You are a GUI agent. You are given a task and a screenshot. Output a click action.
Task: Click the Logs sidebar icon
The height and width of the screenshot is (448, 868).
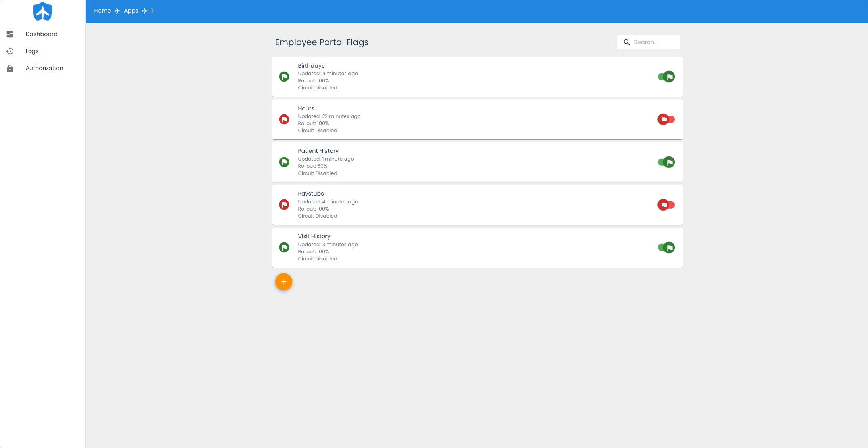(x=10, y=51)
